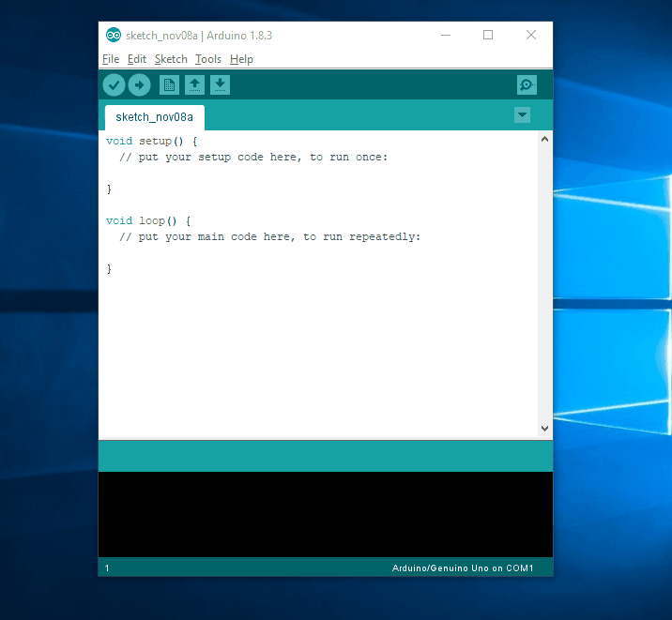Create a new sketch with New icon
This screenshot has width=672, height=620.
169,85
